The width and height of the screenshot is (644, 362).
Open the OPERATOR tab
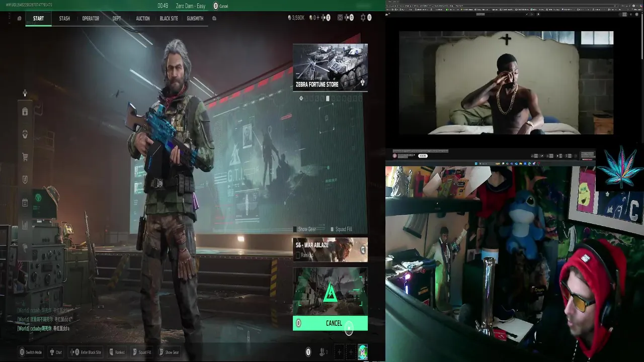pyautogui.click(x=91, y=19)
